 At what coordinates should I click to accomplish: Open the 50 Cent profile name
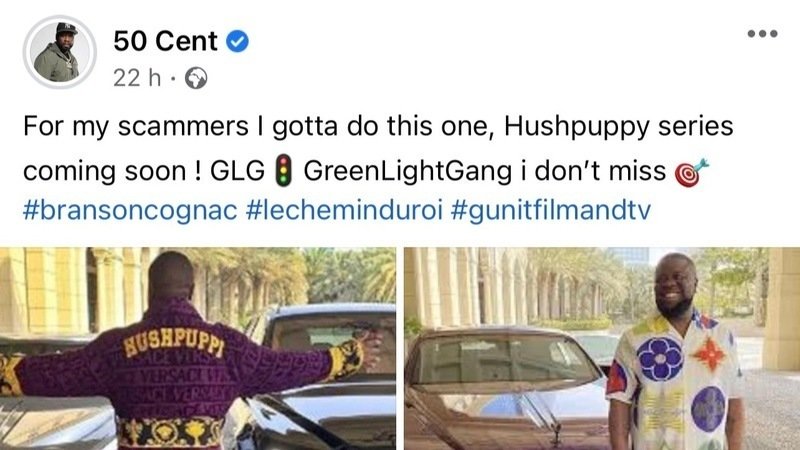pos(165,41)
